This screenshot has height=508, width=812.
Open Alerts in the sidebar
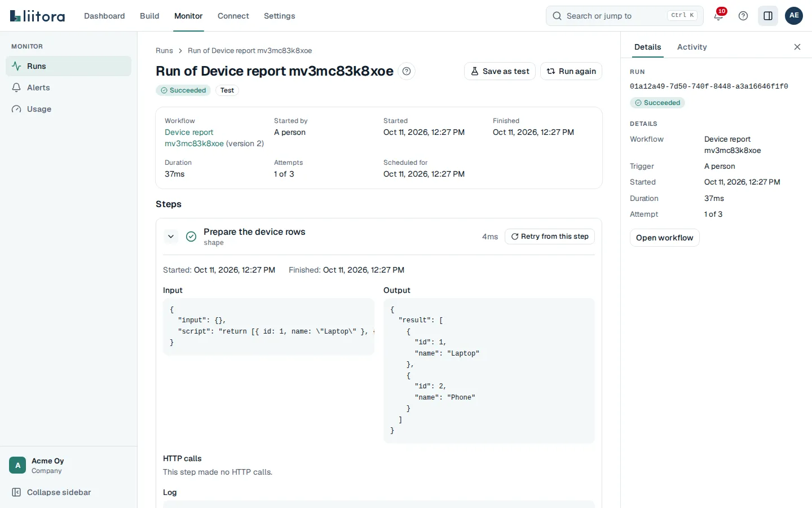pos(68,87)
